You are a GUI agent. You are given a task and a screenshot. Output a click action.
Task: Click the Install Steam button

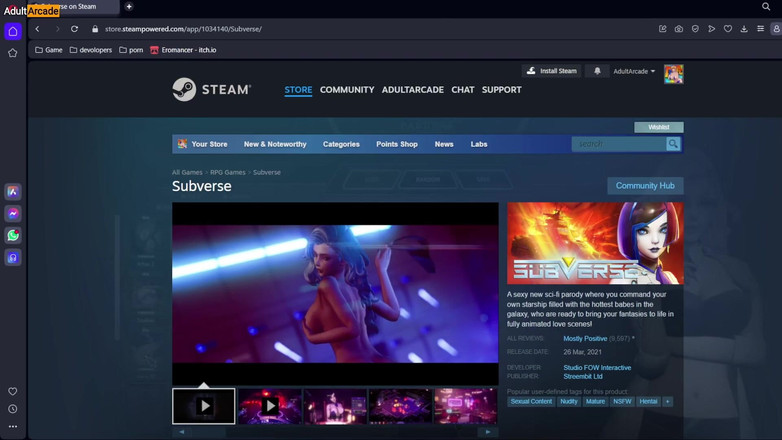pos(551,71)
